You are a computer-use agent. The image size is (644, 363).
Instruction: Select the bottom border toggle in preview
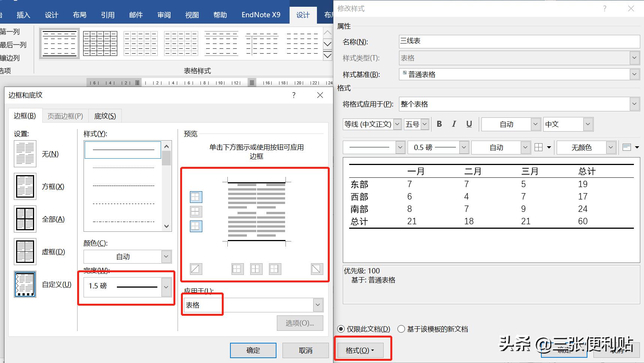196,226
